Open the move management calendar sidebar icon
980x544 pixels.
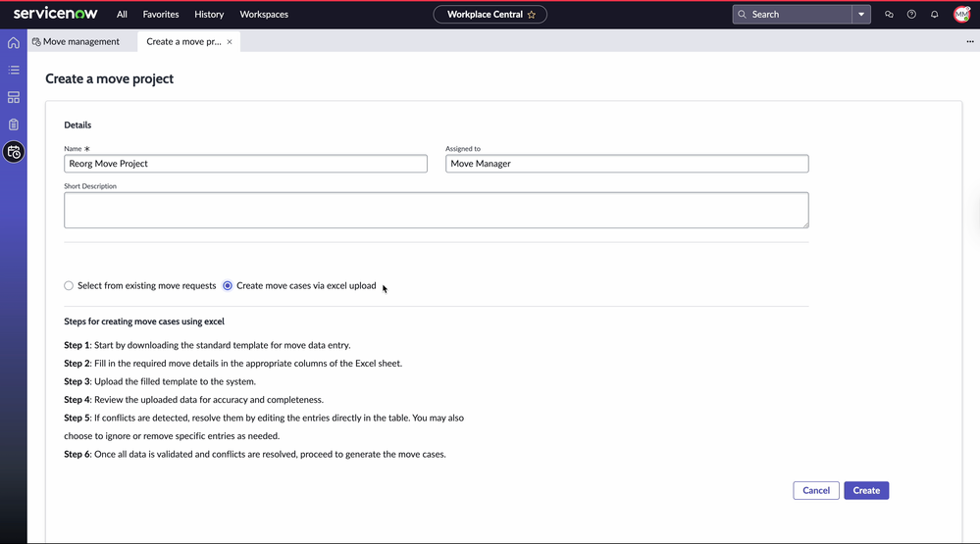tap(13, 152)
